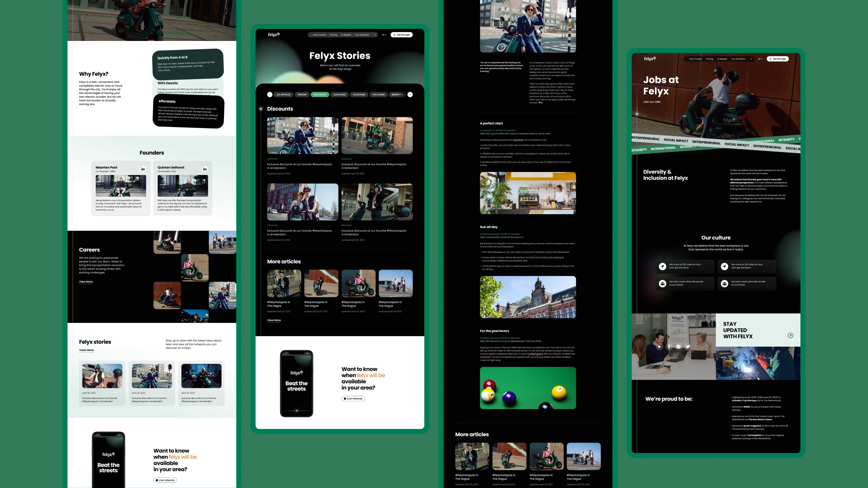Viewport: 868px width, 488px height.
Task: Click Get the app on the Felyx Stories page
Action: (x=402, y=35)
